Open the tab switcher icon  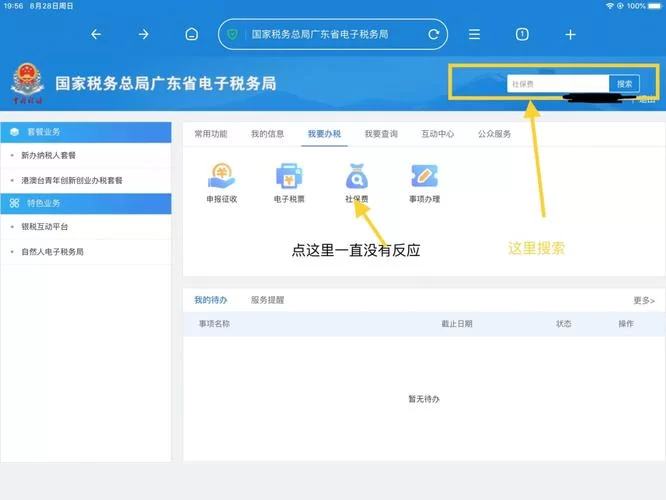(522, 34)
